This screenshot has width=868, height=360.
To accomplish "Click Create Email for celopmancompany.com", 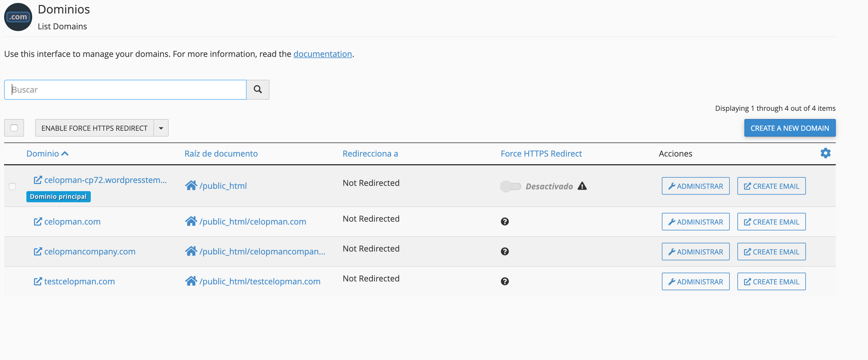I will coord(771,252).
